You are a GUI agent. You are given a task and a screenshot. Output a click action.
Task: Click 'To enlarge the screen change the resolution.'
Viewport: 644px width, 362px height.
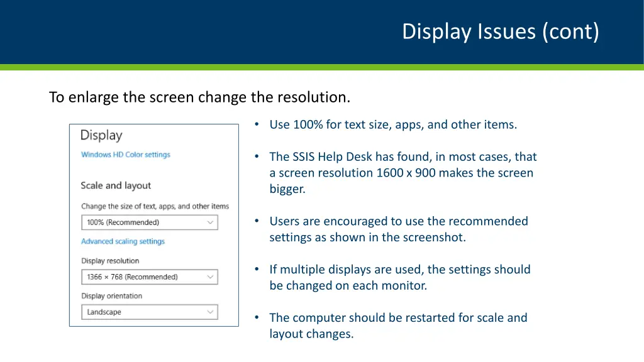[x=199, y=97]
